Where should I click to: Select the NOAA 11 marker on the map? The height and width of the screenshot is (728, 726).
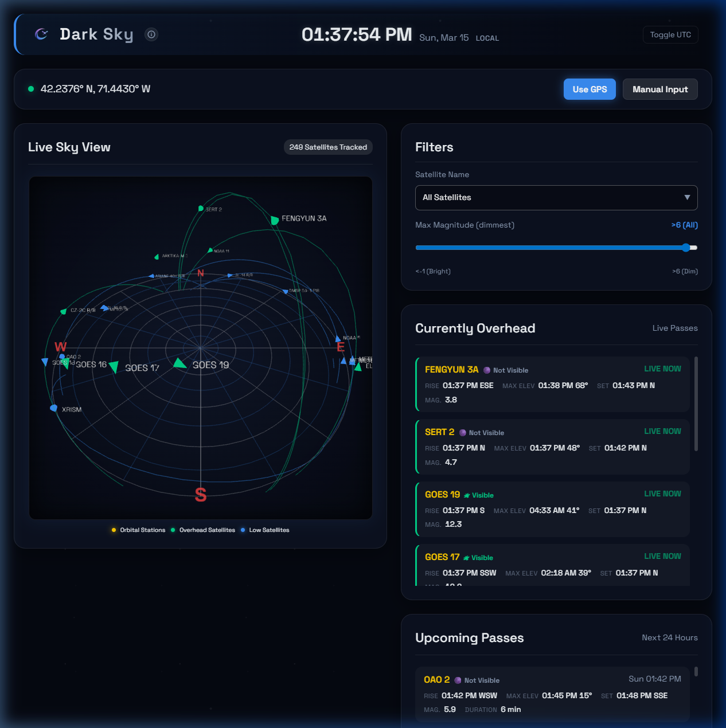209,251
